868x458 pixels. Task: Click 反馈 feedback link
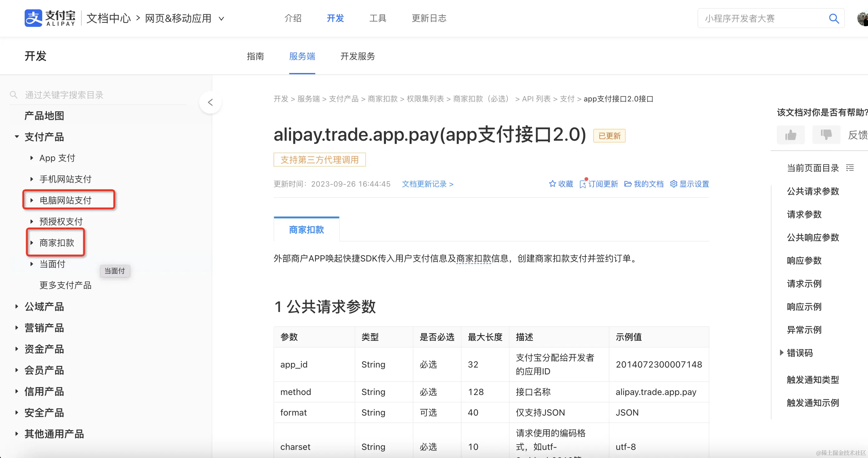pos(858,135)
